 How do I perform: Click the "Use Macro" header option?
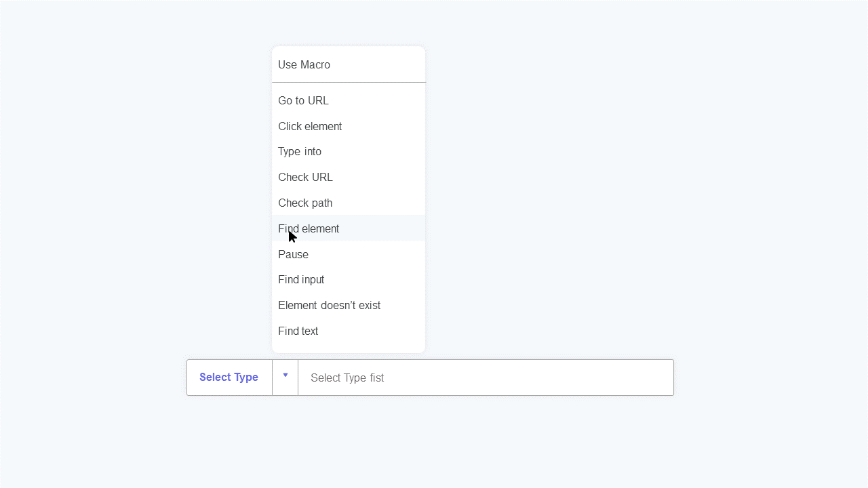(x=304, y=64)
